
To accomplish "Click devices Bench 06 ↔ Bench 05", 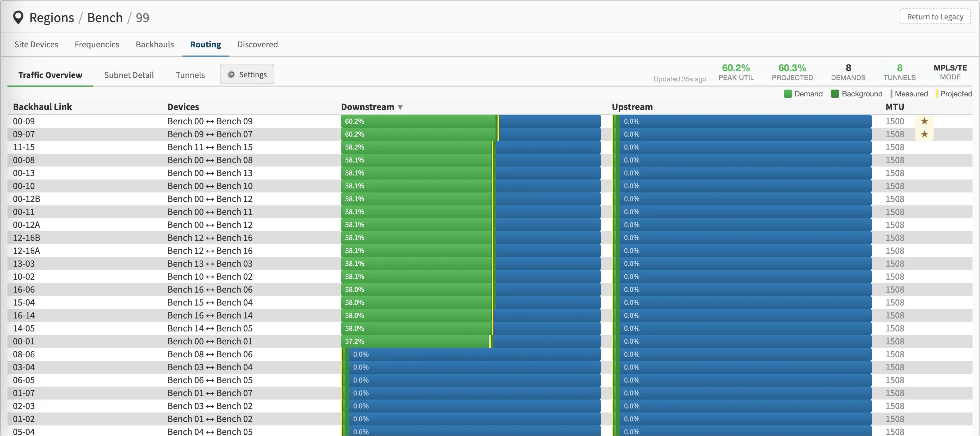I will tap(210, 380).
